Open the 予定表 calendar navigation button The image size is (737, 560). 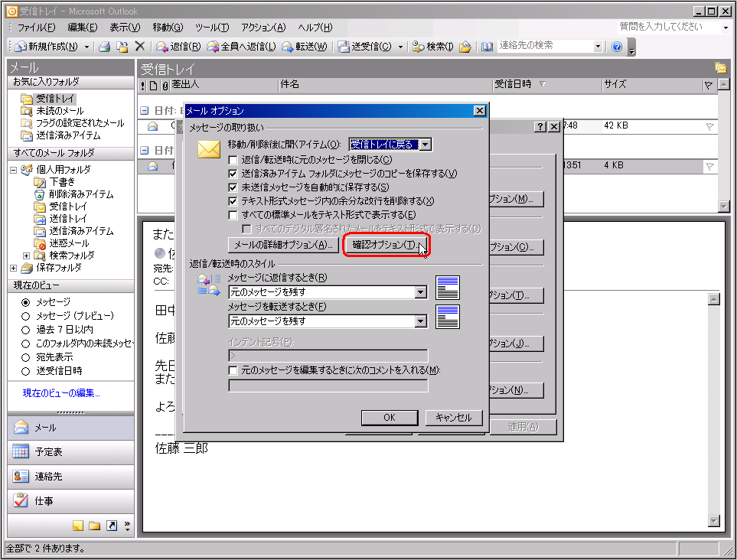pyautogui.click(x=70, y=452)
